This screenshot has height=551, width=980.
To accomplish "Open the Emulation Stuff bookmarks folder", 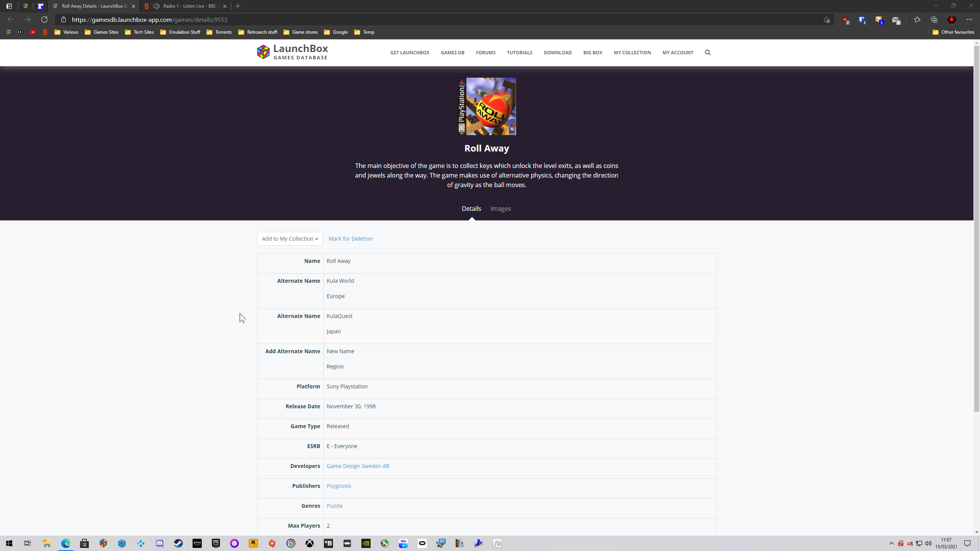I will tap(180, 32).
